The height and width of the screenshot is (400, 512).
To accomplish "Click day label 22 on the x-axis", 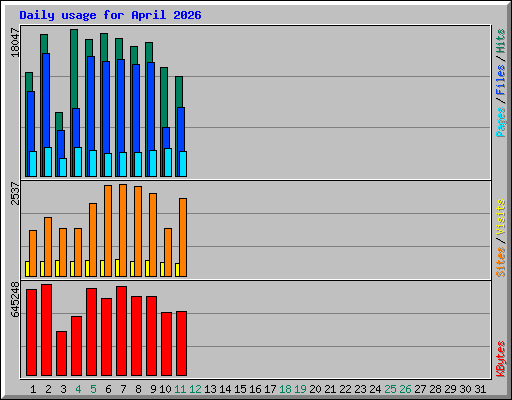I will [x=345, y=389].
